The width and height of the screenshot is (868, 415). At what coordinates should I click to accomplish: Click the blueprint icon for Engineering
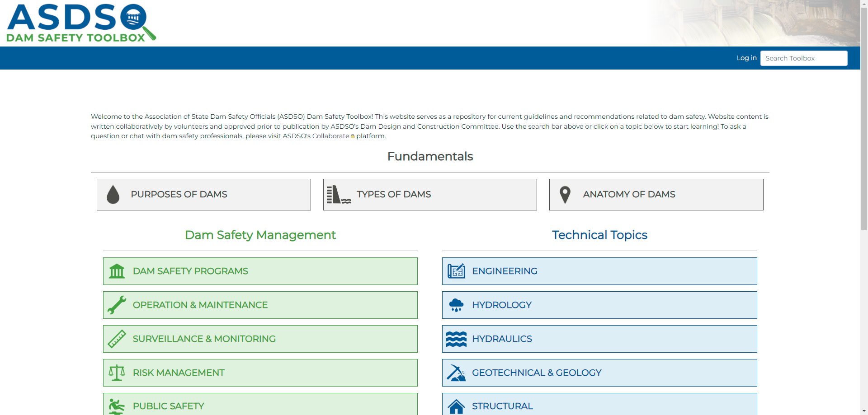(x=457, y=271)
